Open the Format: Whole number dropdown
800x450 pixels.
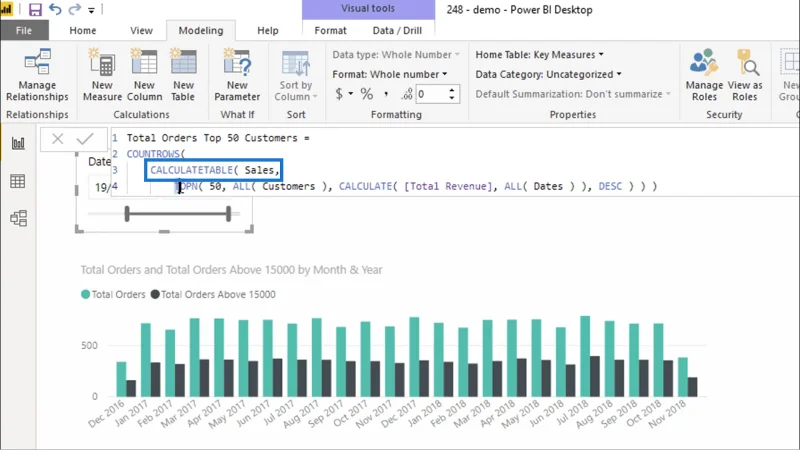(x=390, y=74)
